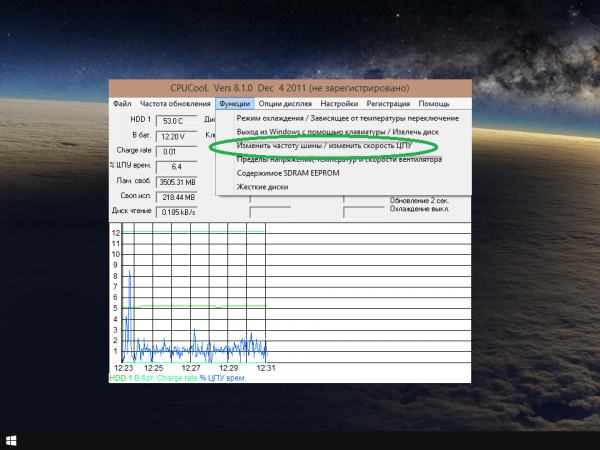
Task: Click the Charge rate field 0.01
Action: tap(176, 152)
